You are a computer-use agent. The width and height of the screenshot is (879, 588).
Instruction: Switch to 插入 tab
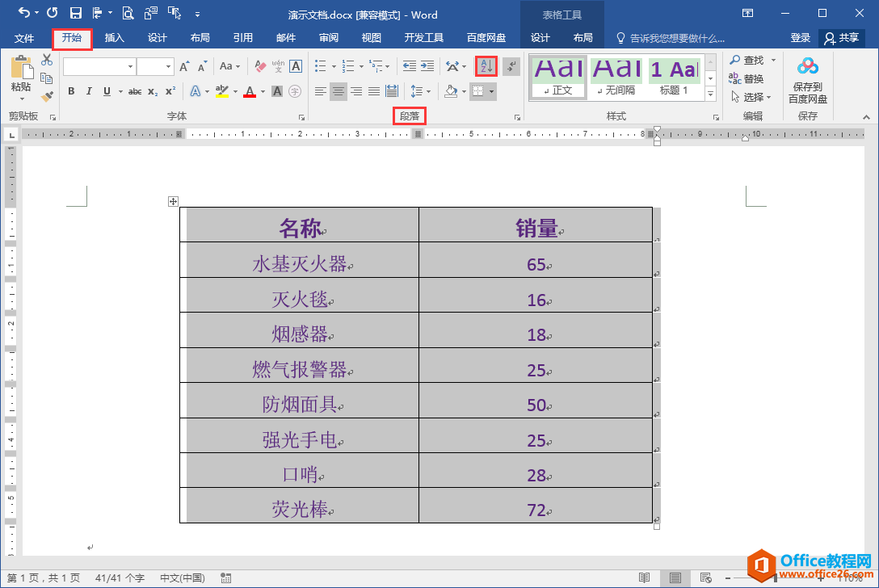pyautogui.click(x=115, y=38)
